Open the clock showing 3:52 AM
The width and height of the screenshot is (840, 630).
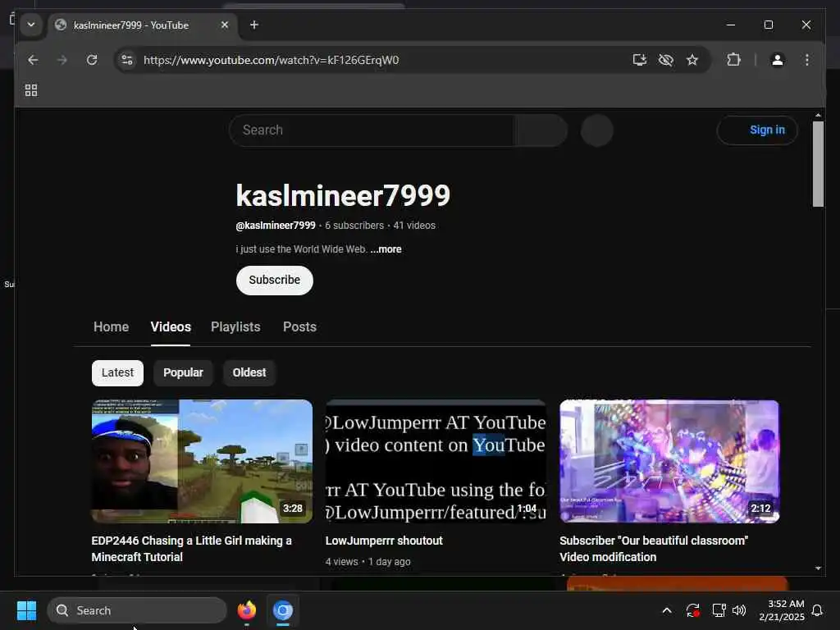pos(781,610)
